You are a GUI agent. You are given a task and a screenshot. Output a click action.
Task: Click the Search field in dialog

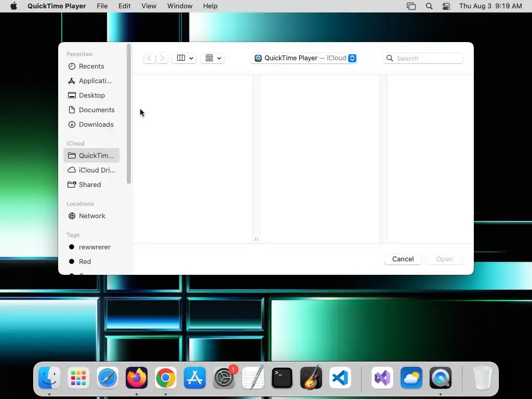(423, 58)
